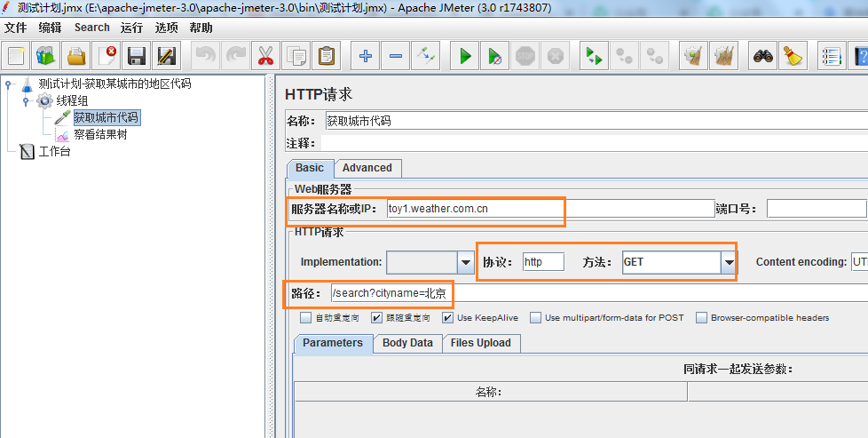Click the New test plan icon

coord(16,55)
